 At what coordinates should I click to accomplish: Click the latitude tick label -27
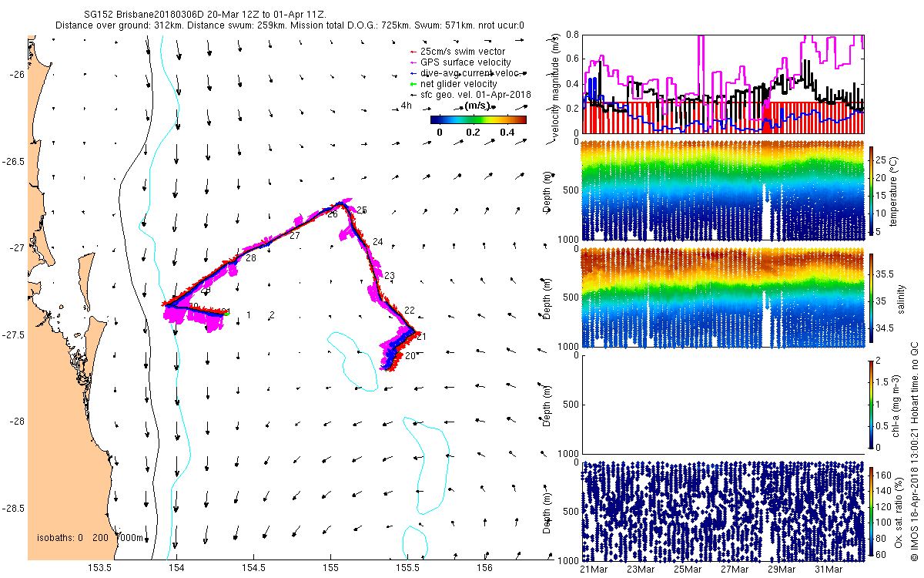(18, 248)
